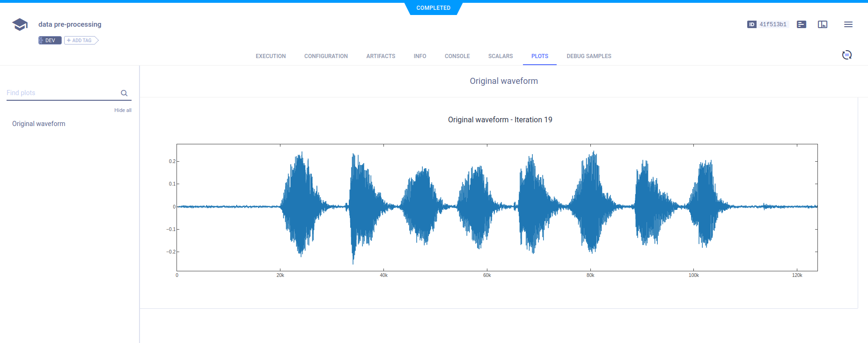The width and height of the screenshot is (868, 343).
Task: Focus the Find plots search field
Action: pos(61,93)
